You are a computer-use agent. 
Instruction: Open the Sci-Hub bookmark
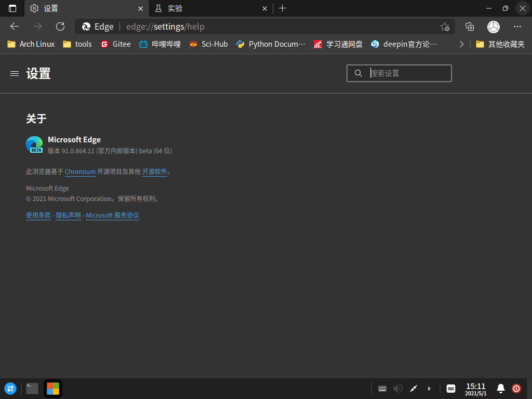(208, 44)
